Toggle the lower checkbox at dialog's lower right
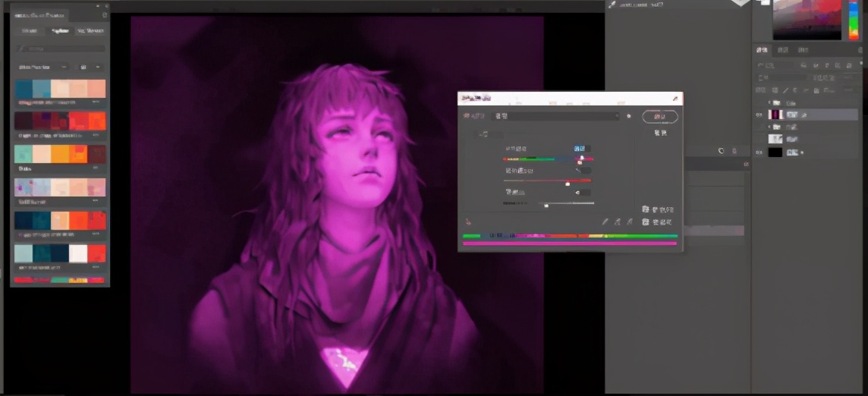This screenshot has width=868, height=396. coord(646,222)
